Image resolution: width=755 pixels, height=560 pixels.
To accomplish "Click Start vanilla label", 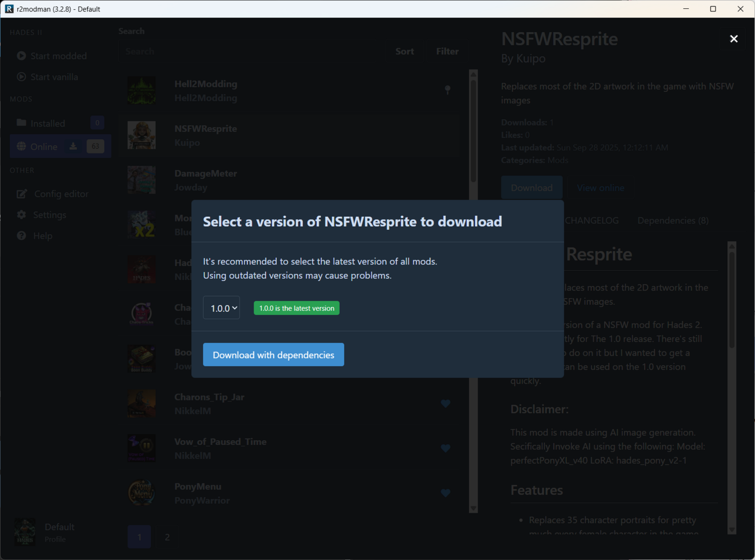I will pos(54,77).
